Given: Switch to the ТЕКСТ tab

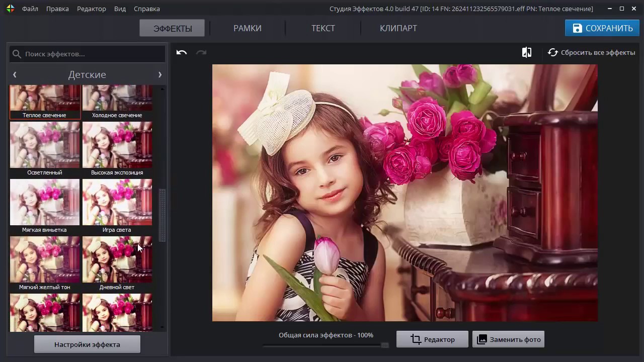Looking at the screenshot, I should tap(323, 28).
